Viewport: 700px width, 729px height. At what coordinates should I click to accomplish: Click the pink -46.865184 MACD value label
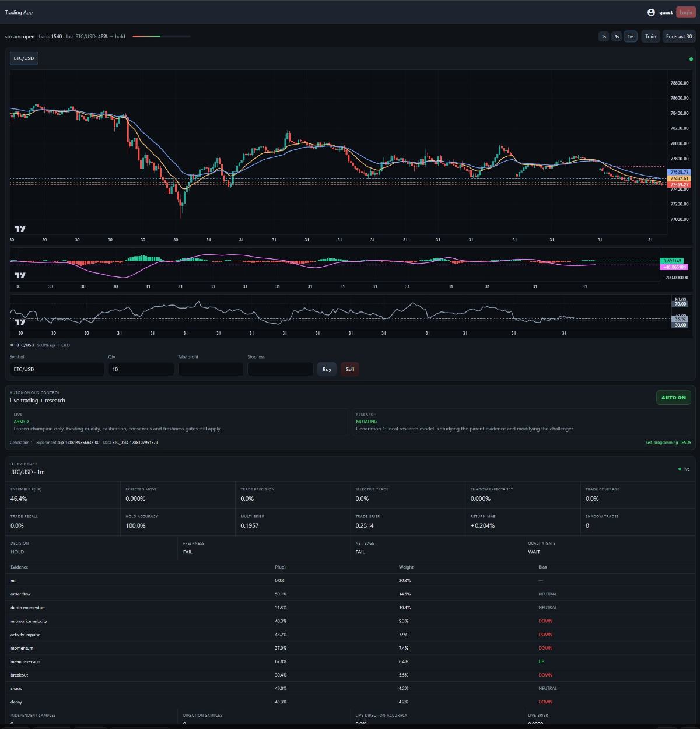pos(674,267)
